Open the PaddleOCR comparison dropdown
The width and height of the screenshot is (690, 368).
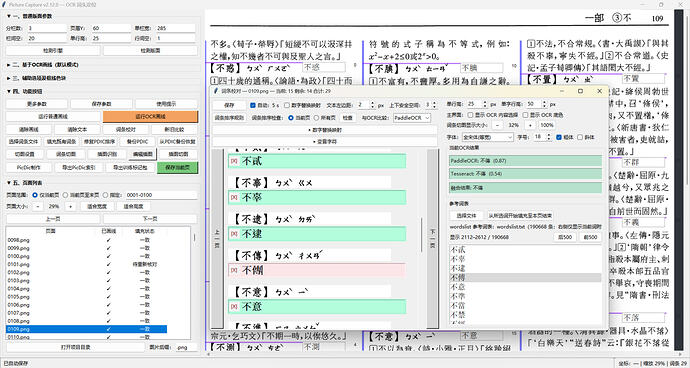pos(412,118)
